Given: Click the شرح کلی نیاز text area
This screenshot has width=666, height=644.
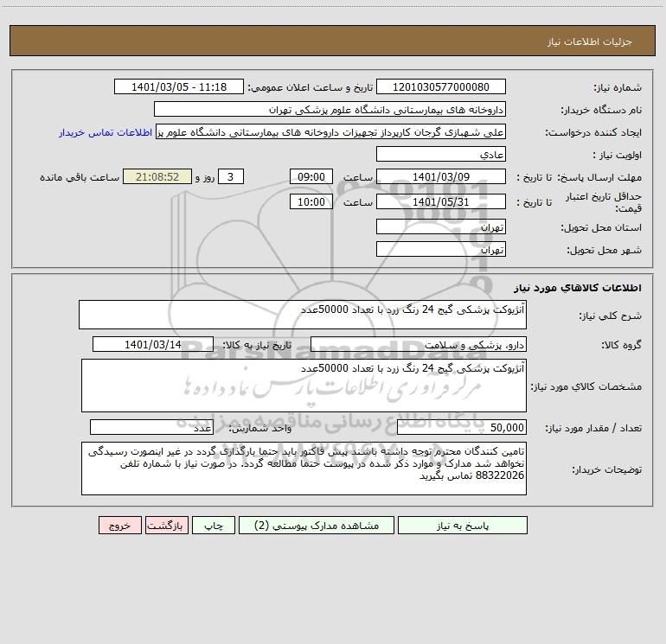Looking at the screenshot, I should [303, 315].
